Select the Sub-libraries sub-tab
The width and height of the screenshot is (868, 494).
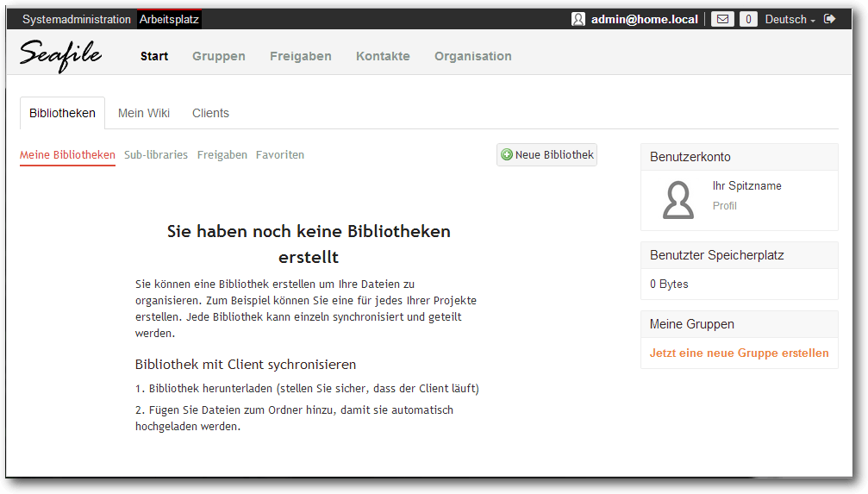(x=155, y=154)
